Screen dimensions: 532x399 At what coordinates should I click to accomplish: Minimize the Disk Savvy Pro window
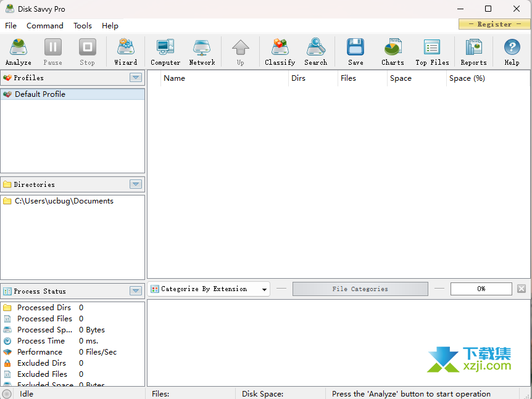pos(460,9)
